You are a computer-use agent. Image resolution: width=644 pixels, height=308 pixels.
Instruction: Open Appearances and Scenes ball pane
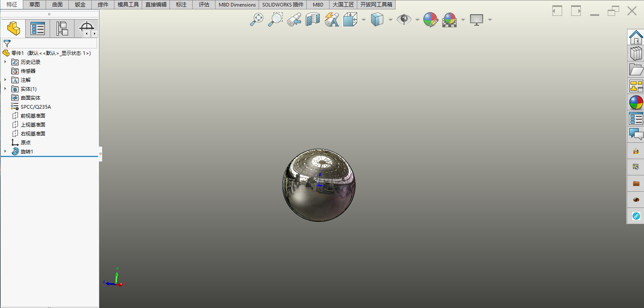point(636,103)
